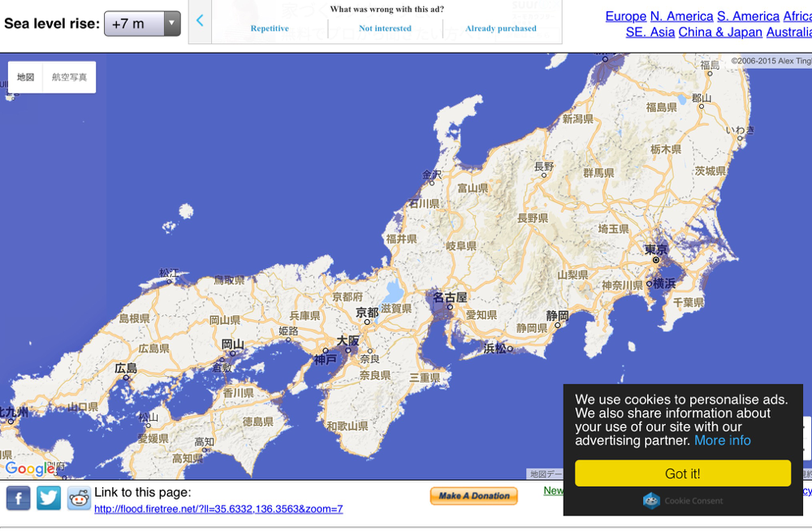Follow the More info cookie link

click(722, 440)
